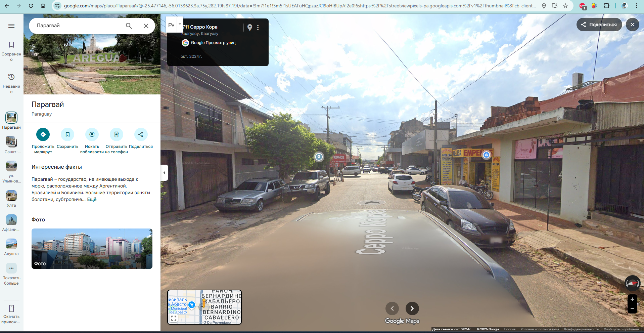
Task: Click the site information icon in address bar
Action: [x=57, y=6]
